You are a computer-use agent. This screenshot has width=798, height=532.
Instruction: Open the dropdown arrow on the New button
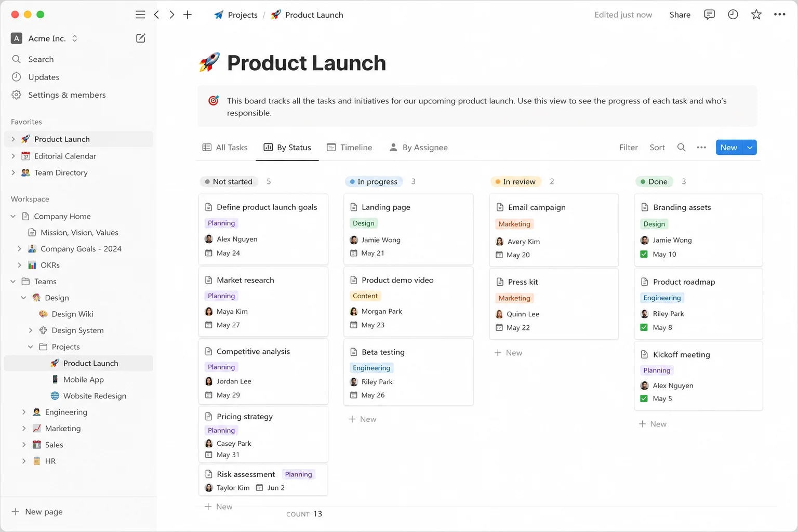click(x=750, y=148)
